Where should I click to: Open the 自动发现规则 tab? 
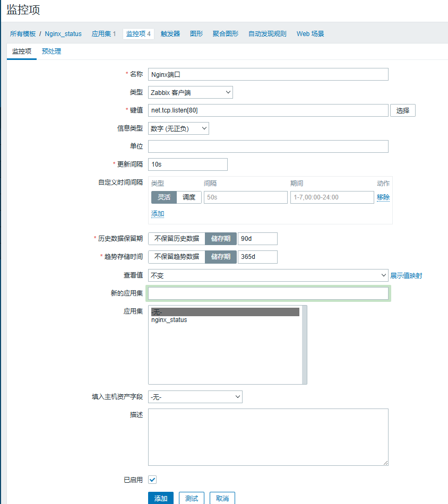click(267, 34)
